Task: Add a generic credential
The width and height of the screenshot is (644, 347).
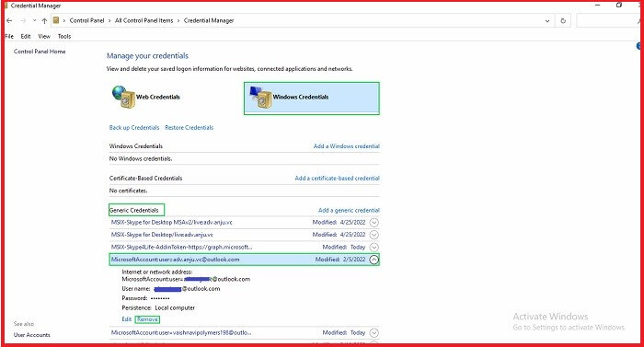Action: coord(349,210)
